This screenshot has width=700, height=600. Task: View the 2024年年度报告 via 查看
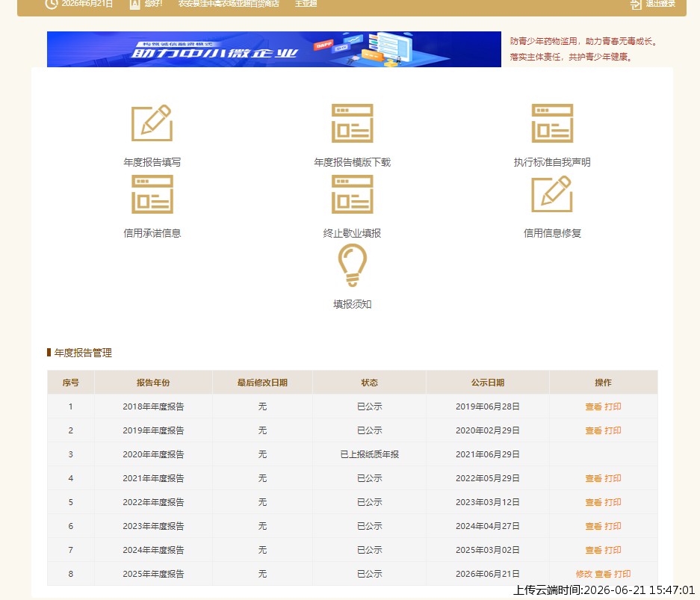click(593, 550)
